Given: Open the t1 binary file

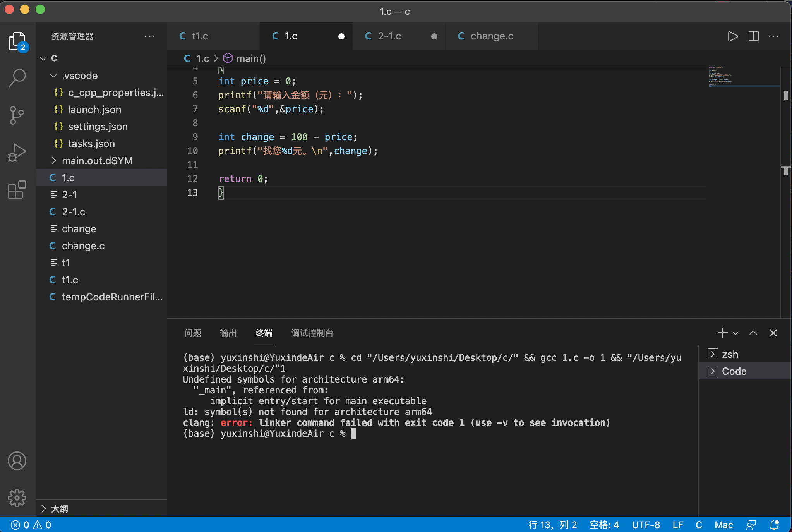Looking at the screenshot, I should [101, 263].
